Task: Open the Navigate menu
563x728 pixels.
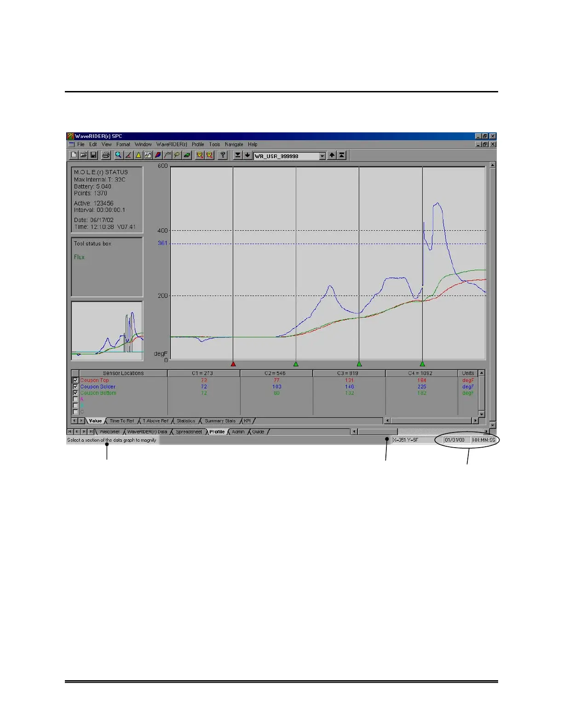Action: pyautogui.click(x=234, y=144)
